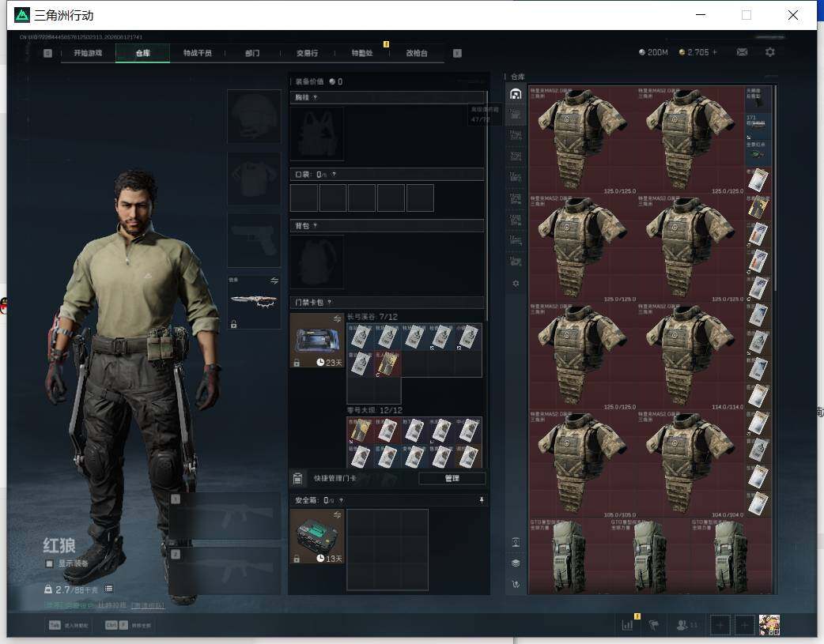The width and height of the screenshot is (824, 644).
Task: Click the lock icon below the knife
Action: pos(233,324)
